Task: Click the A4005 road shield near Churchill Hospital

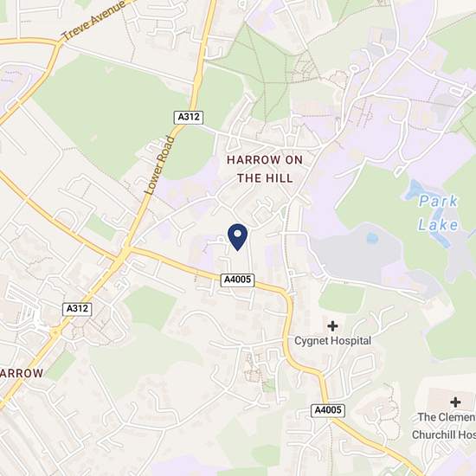Action: click(x=328, y=410)
